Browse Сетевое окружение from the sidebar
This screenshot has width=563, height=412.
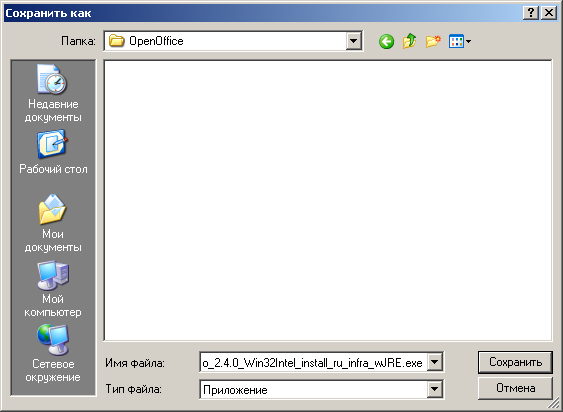(x=53, y=354)
